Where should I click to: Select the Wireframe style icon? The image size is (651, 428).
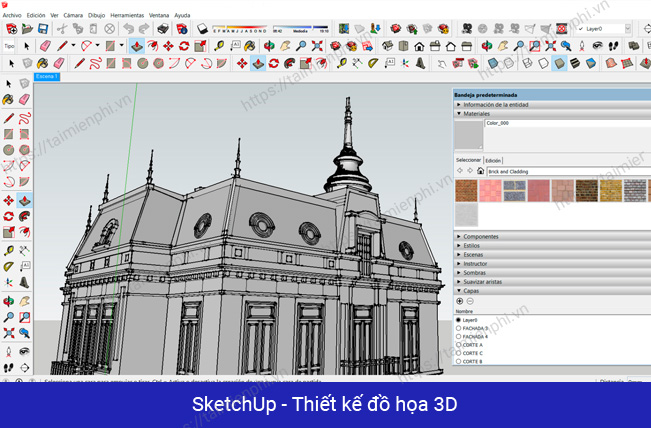(x=527, y=63)
